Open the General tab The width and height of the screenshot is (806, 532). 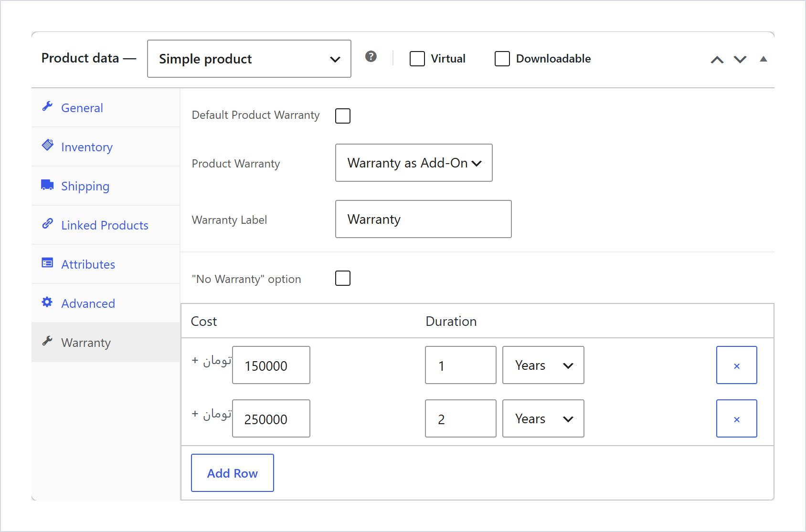click(106, 107)
